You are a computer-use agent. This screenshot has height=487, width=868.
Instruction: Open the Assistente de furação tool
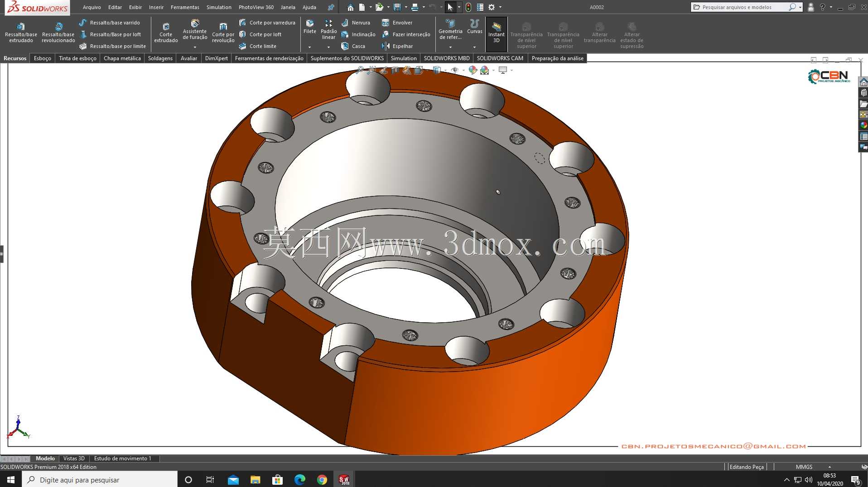click(x=195, y=30)
